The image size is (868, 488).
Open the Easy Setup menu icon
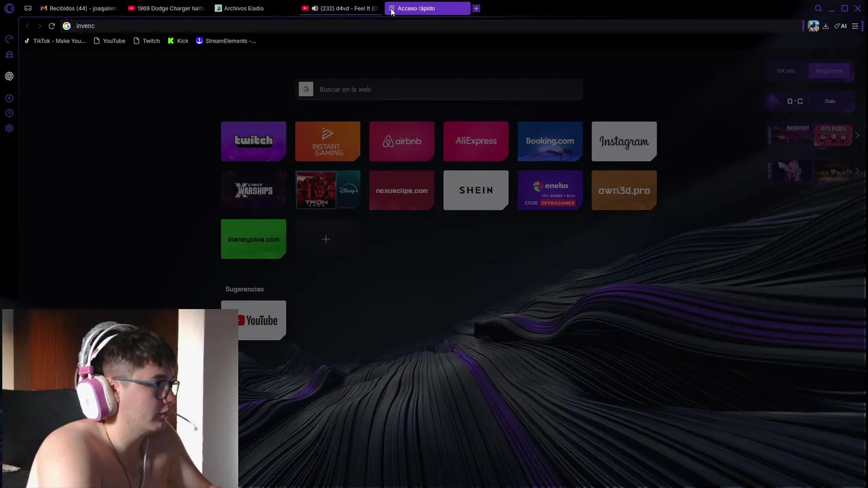pos(855,26)
